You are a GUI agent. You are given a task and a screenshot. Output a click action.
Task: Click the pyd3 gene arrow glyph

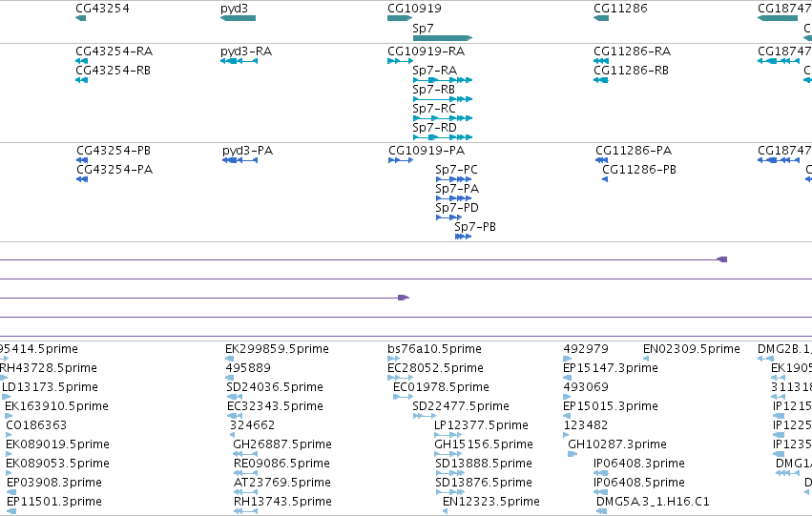click(239, 18)
